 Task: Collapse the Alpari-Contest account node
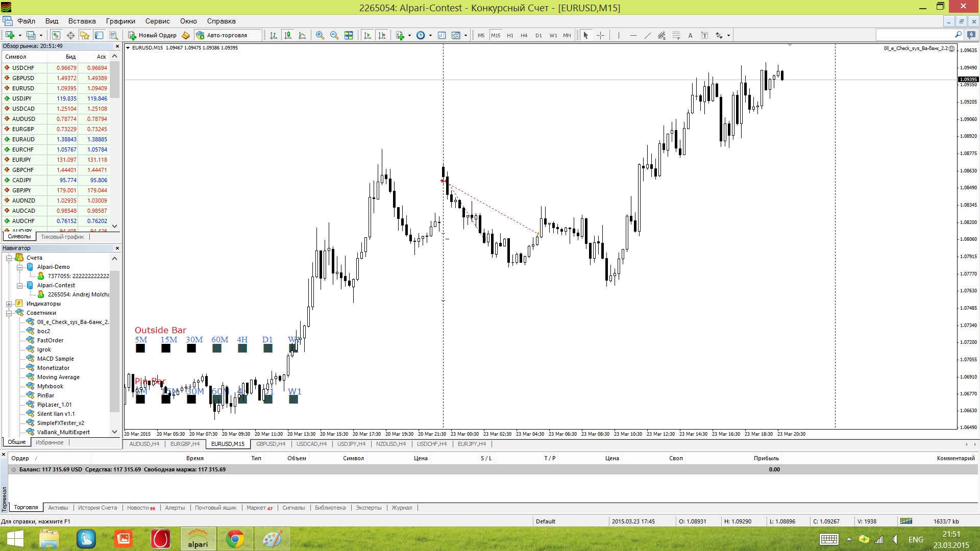pos(19,285)
